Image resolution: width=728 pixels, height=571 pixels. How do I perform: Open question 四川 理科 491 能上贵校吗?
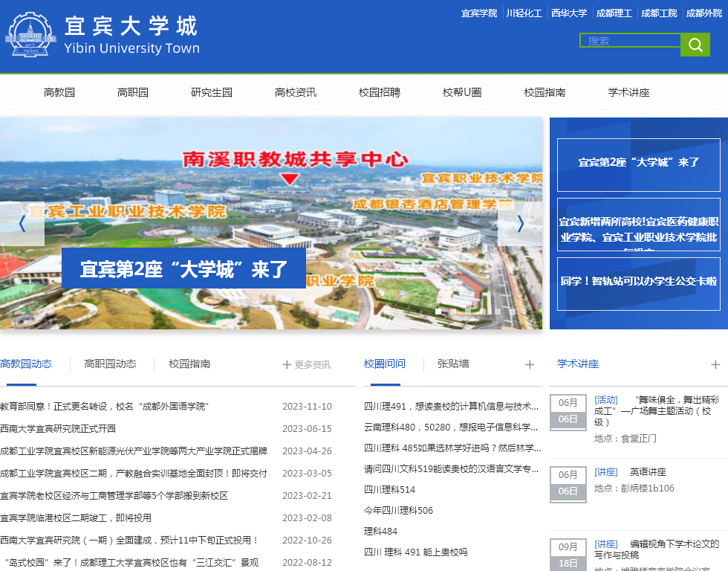[x=416, y=552]
